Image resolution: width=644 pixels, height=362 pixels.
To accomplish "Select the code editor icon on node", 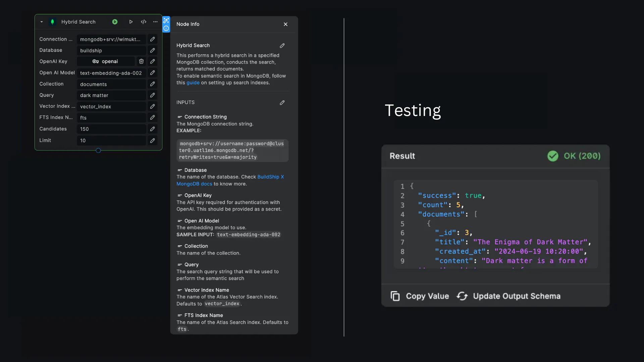I will tap(143, 21).
